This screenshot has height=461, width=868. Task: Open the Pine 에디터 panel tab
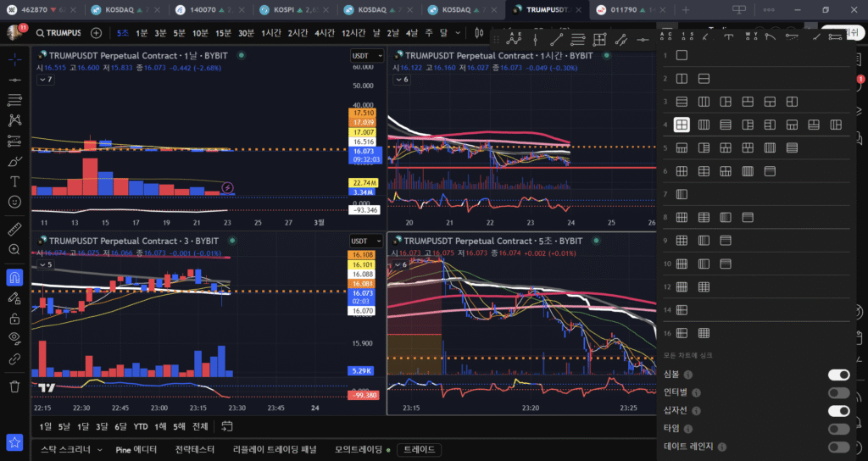[x=136, y=449]
